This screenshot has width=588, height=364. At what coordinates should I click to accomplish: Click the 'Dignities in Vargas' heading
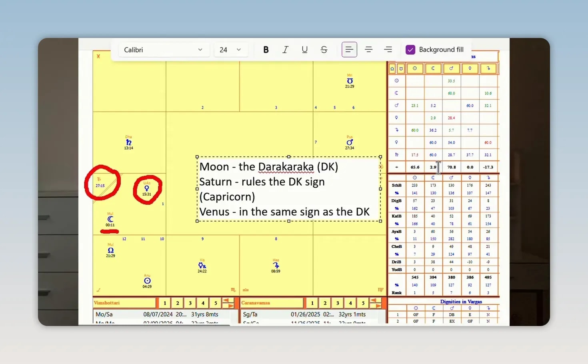461,302
